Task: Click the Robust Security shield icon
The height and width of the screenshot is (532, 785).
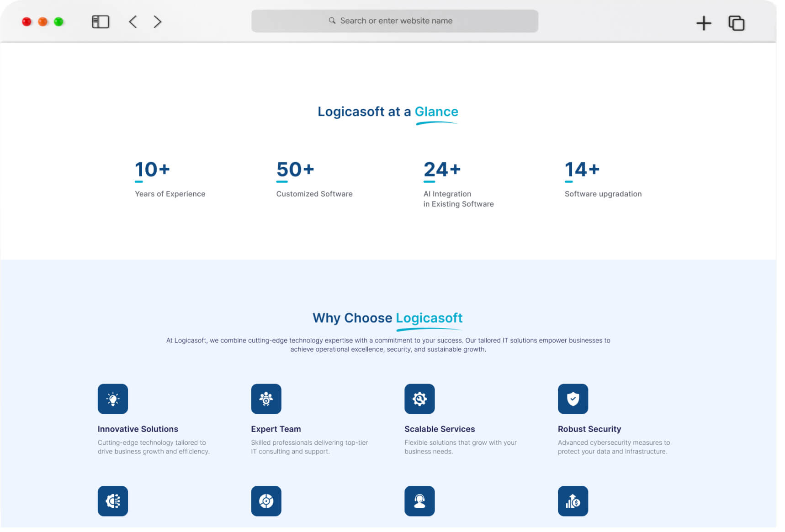Action: 573,399
